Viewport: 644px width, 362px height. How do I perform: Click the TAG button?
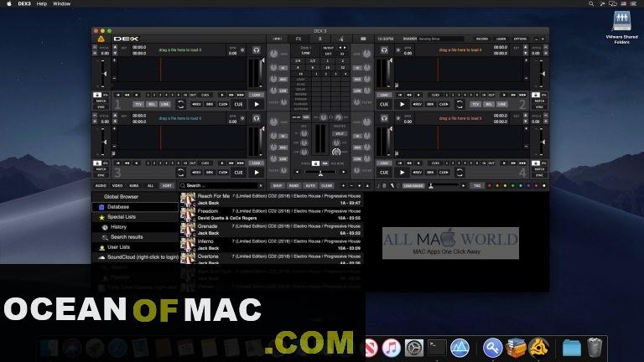[x=477, y=186]
